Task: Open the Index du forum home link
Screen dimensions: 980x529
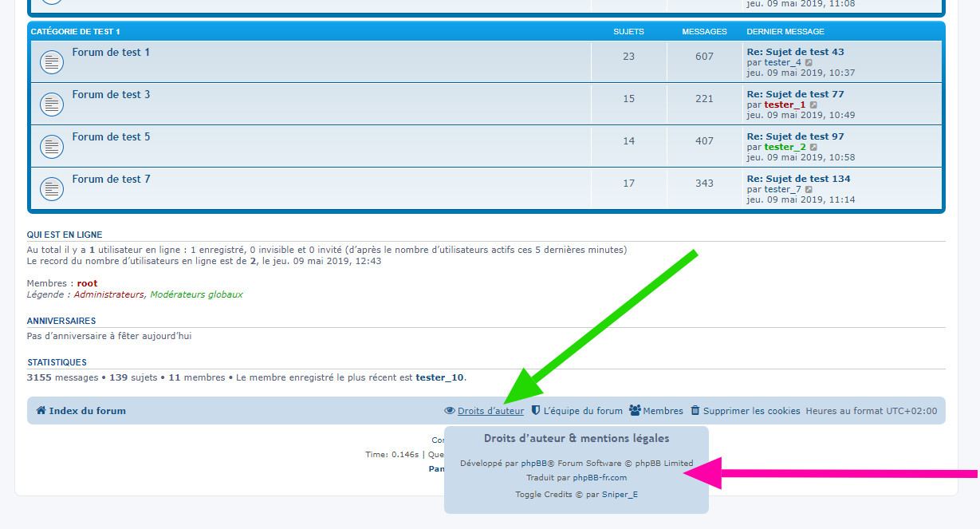Action: 87,411
